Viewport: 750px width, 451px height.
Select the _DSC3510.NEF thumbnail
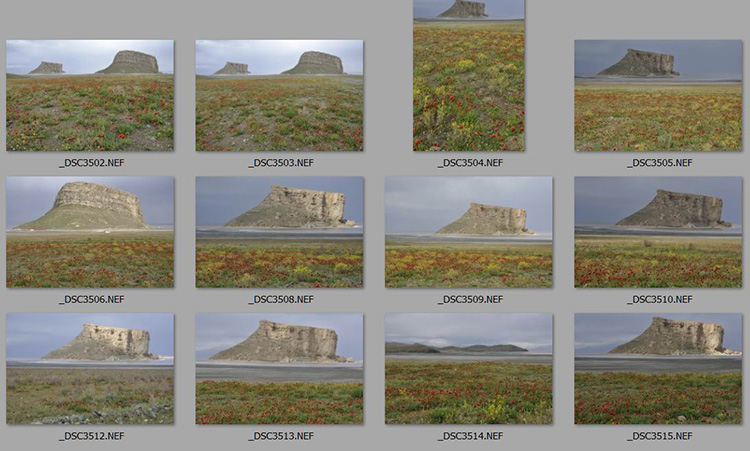click(x=658, y=232)
